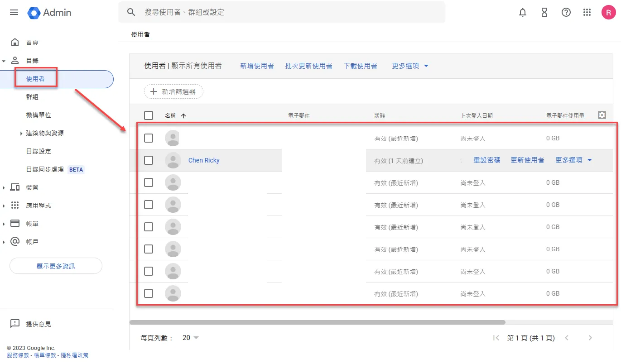Expand the 帳戶 section arrow
This screenshot has height=364, width=621.
(x=4, y=242)
